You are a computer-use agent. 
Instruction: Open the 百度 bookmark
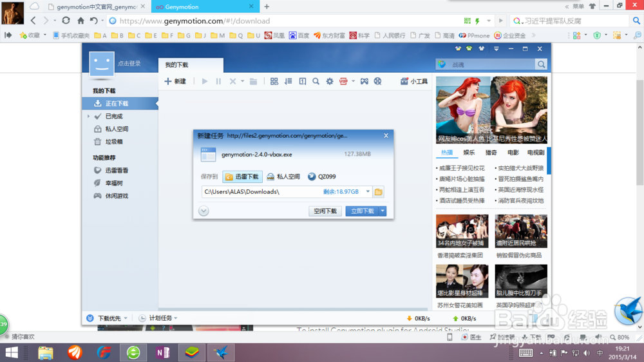tap(299, 35)
